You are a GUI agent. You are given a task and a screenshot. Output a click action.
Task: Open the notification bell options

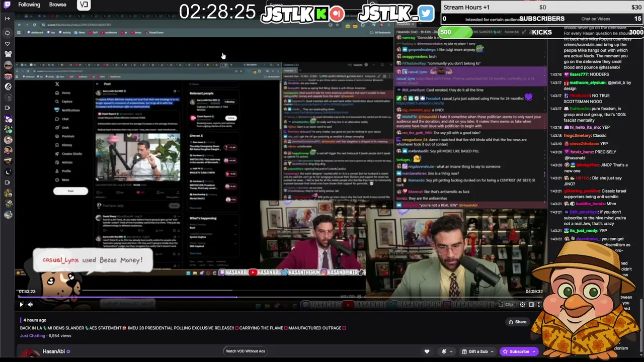pos(443,351)
